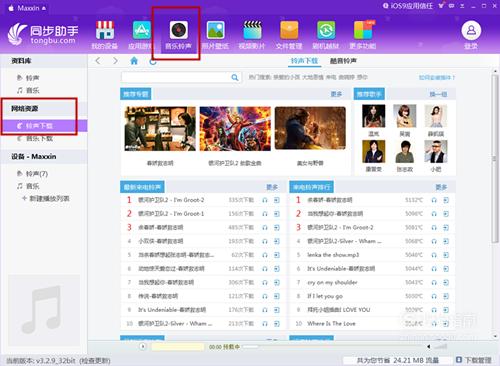Click the volume slider in player
Screen dimensions: 500x366
click(x=440, y=347)
